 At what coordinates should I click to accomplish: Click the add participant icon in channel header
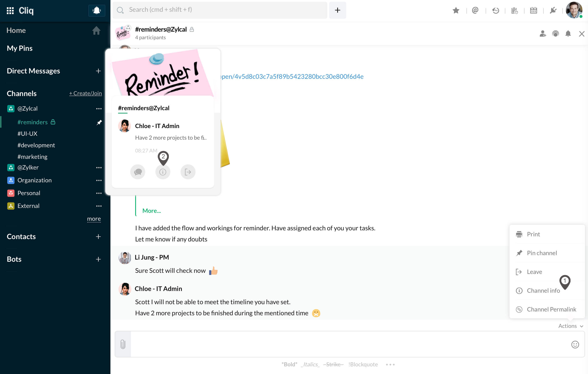(x=543, y=34)
